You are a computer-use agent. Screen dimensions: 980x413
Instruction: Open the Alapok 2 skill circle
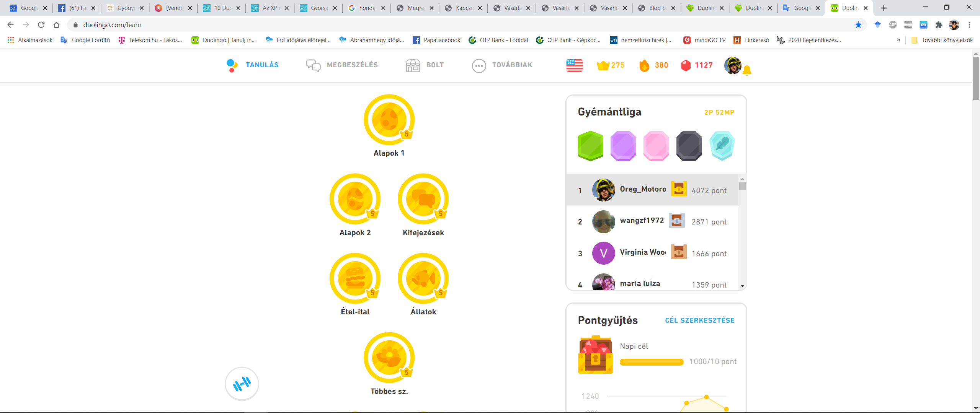tap(355, 199)
